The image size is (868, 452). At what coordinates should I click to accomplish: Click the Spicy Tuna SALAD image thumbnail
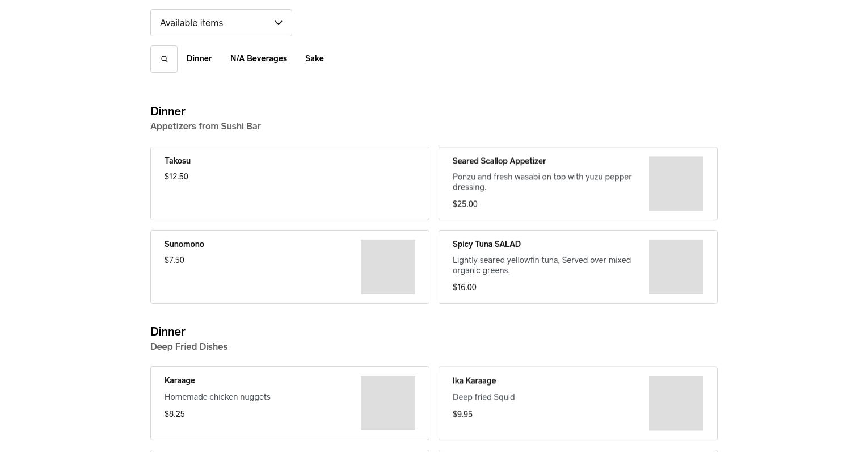tap(676, 267)
